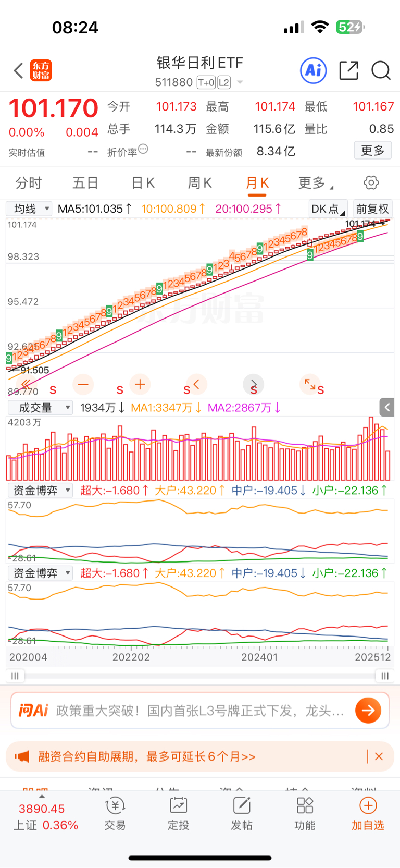Switch to the 日K tab

point(143,183)
